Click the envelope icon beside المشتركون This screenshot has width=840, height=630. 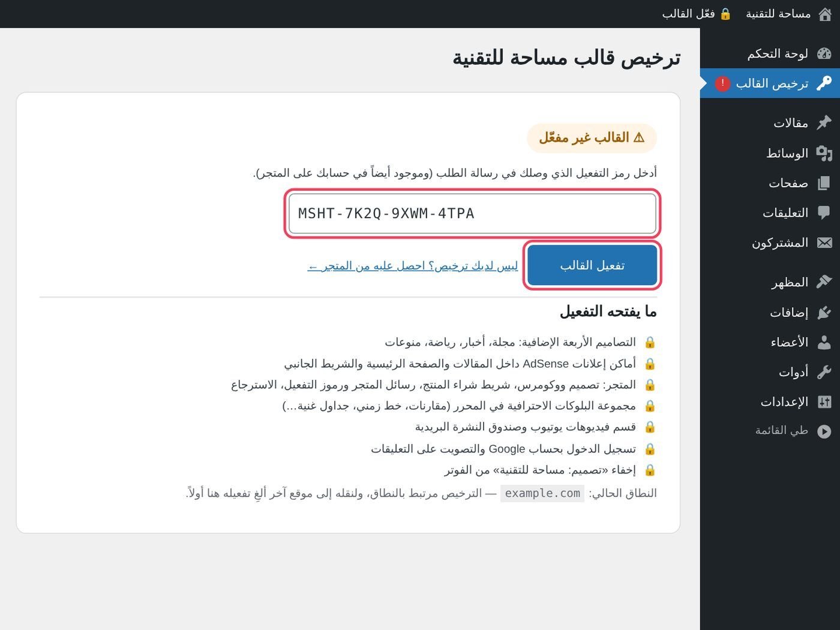click(824, 242)
